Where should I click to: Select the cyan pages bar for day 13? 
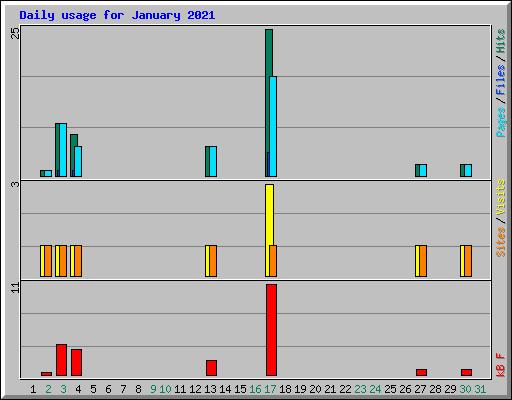pos(213,161)
